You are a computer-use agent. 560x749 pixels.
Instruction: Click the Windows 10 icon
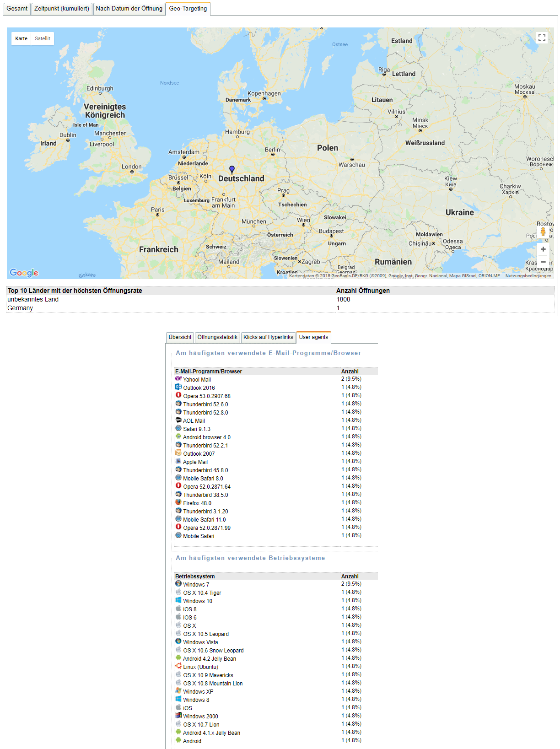click(x=178, y=600)
